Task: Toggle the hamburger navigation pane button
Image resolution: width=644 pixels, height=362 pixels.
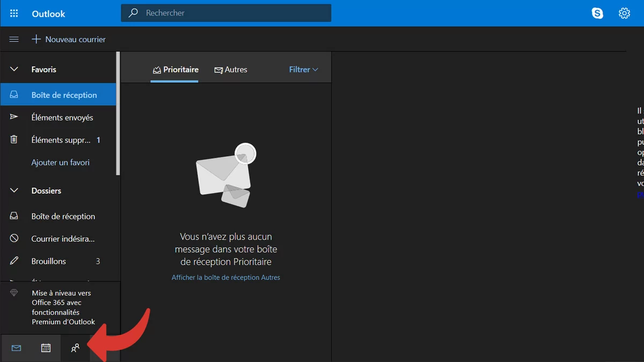Action: 14,39
